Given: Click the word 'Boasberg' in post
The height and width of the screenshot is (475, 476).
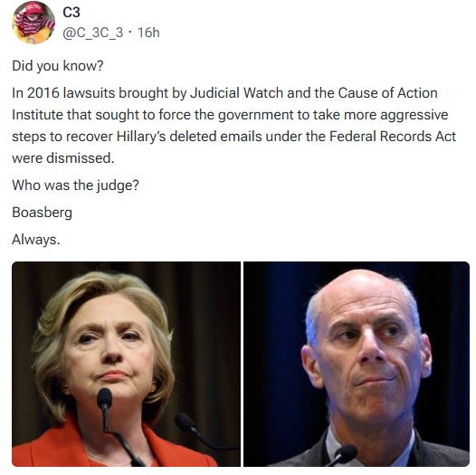Looking at the screenshot, I should click(x=43, y=213).
